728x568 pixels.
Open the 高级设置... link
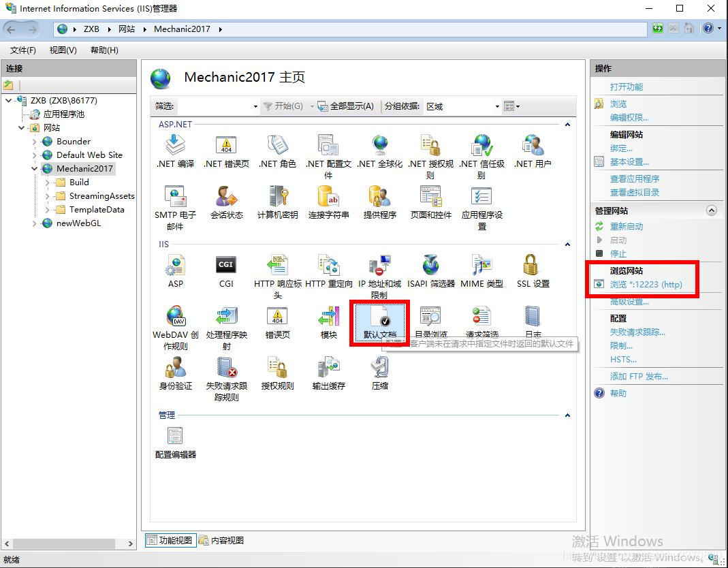pos(629,302)
